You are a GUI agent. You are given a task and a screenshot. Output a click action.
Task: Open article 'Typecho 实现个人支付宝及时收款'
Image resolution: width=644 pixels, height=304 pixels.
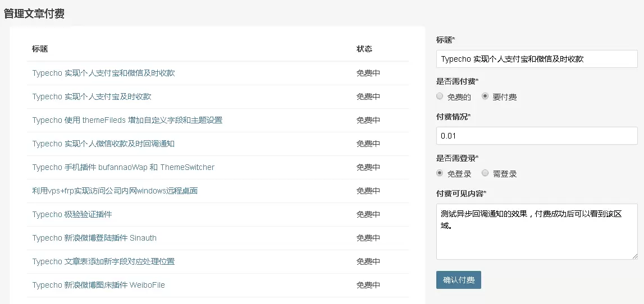tap(92, 96)
